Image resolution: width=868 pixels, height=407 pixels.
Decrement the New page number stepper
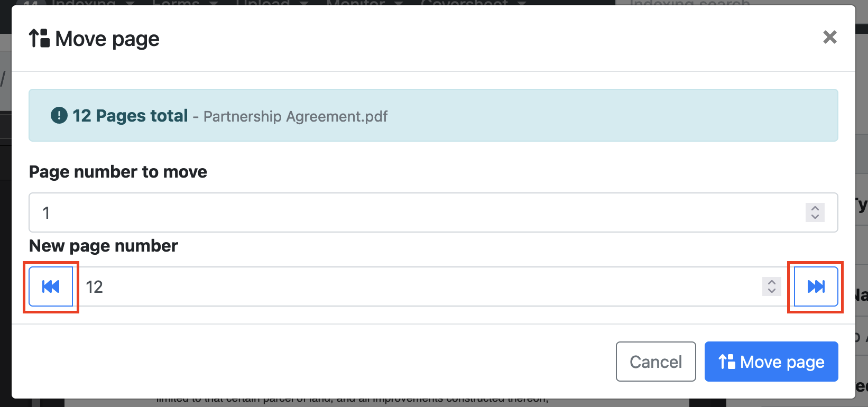coord(771,291)
